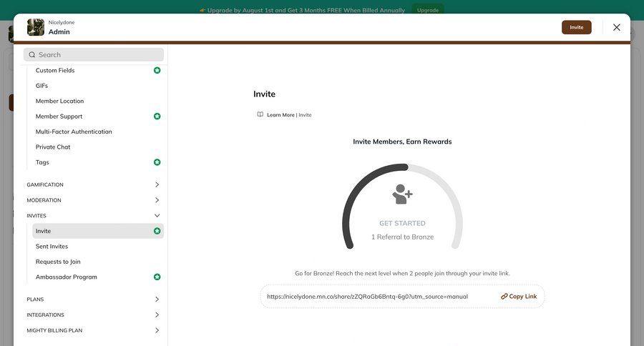Click the star badge next to Tags
Screen dimensions: 644x346
[x=157, y=162]
